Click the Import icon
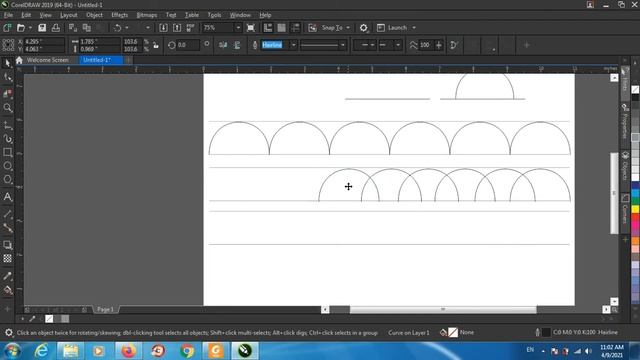640x360 pixels. (x=163, y=28)
